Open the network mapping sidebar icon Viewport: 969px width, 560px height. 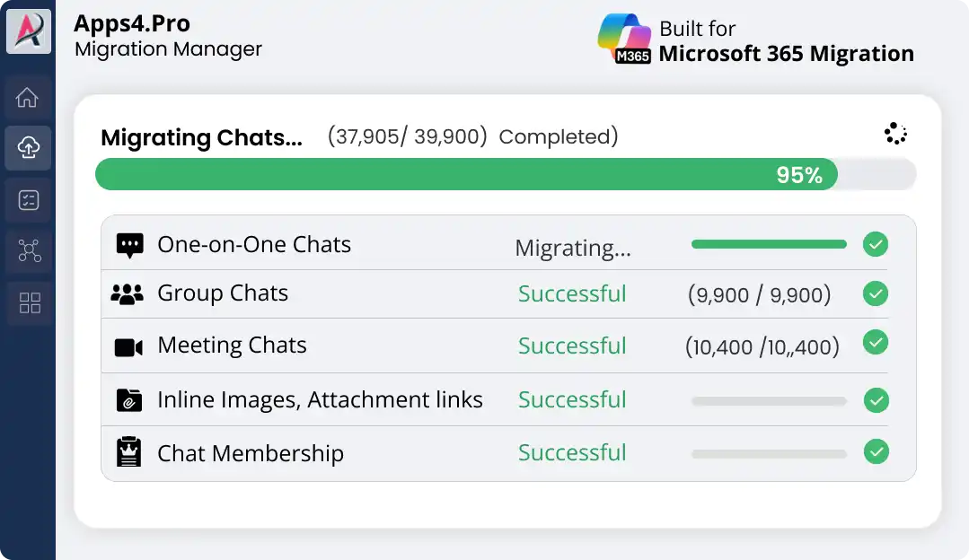(x=29, y=250)
